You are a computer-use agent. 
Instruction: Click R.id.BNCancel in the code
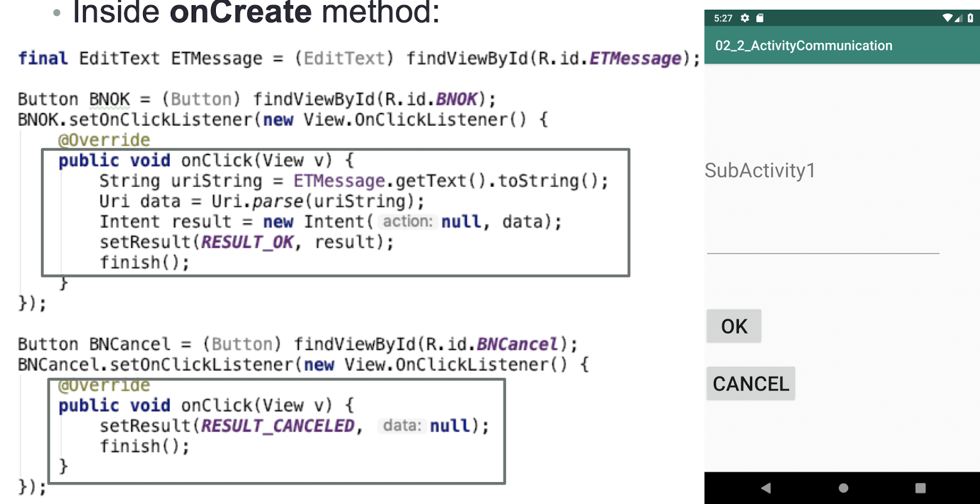(492, 344)
